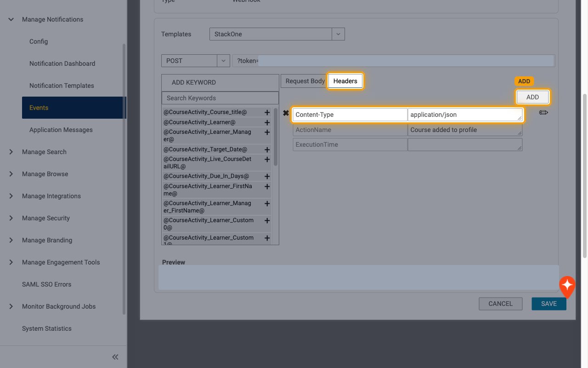Screen dimensions: 588x368
Task: Click the Content-Type header name field
Action: [x=350, y=115]
